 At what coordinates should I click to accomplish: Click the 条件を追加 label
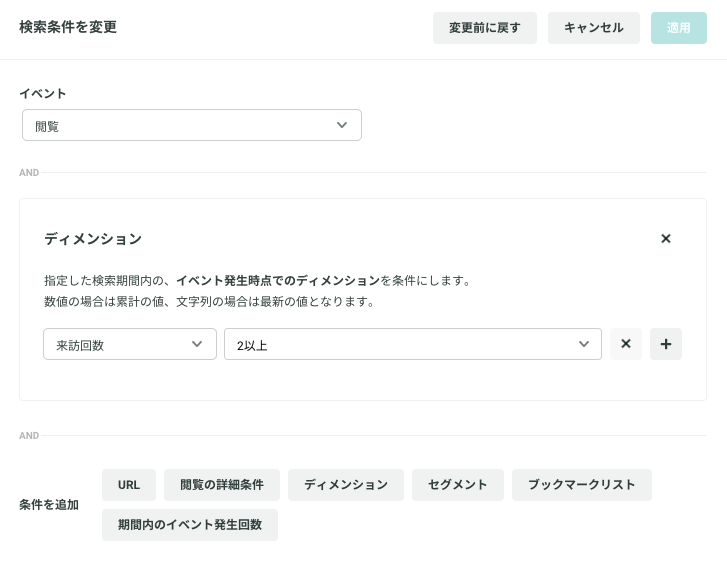(49, 505)
